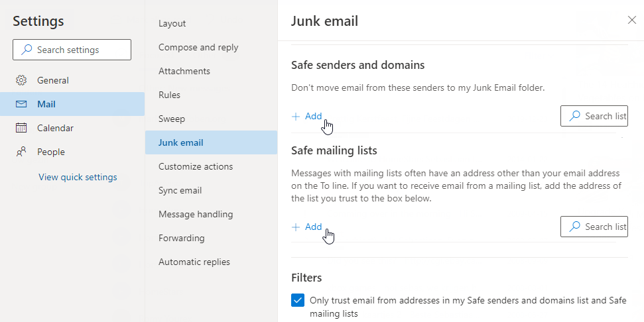This screenshot has height=322, width=644.
Task: Close the Junk email settings panel
Action: [631, 21]
